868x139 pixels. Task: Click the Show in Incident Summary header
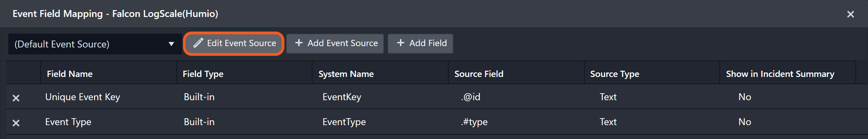[x=780, y=74]
